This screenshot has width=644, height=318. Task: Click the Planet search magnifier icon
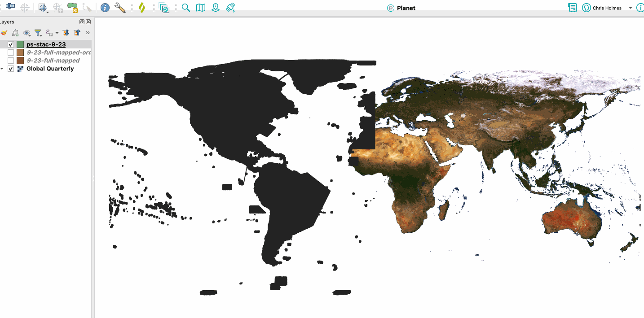tap(186, 8)
